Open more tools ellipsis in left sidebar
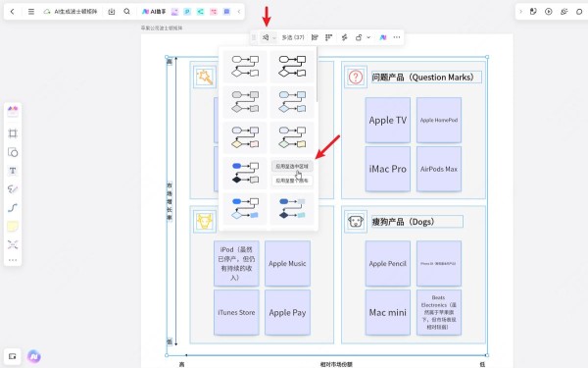The width and height of the screenshot is (588, 368). coord(13,260)
